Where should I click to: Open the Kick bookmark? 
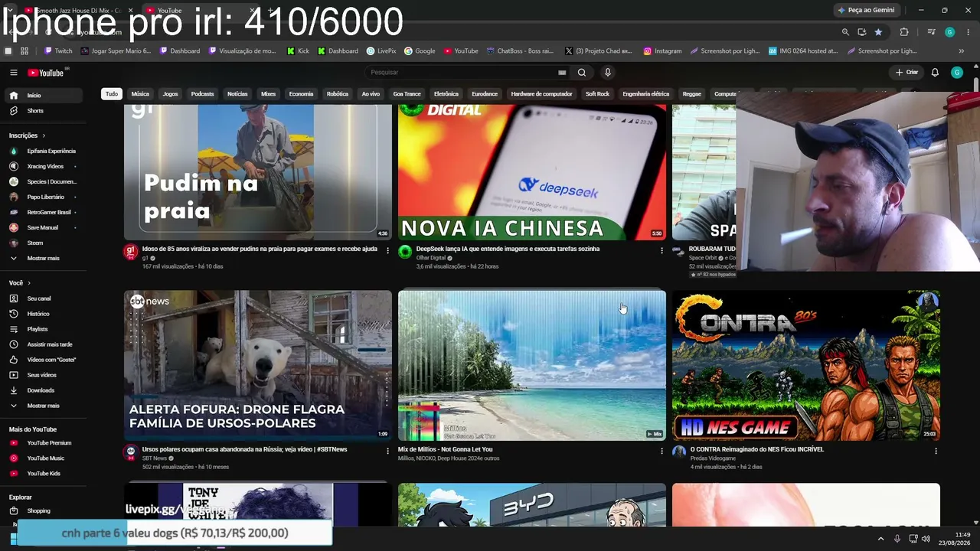click(298, 51)
